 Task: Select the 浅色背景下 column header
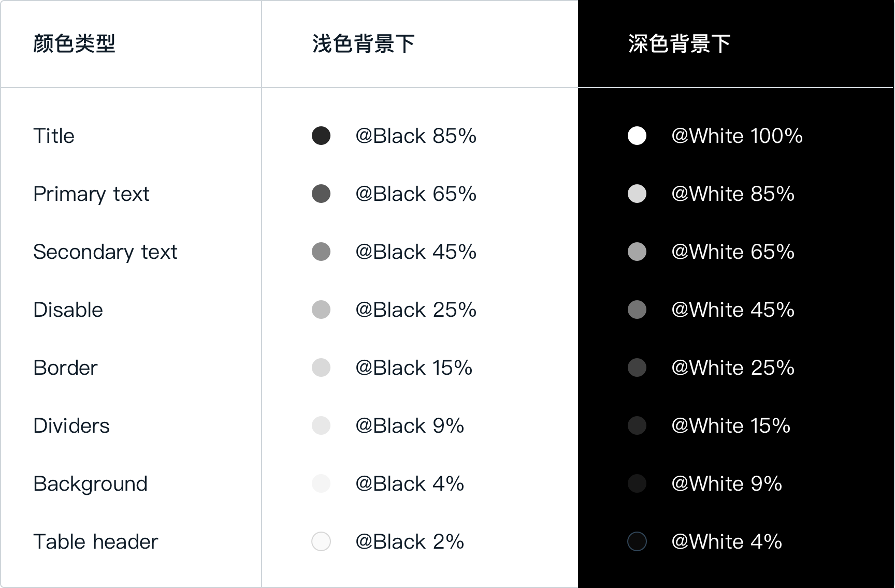click(364, 43)
